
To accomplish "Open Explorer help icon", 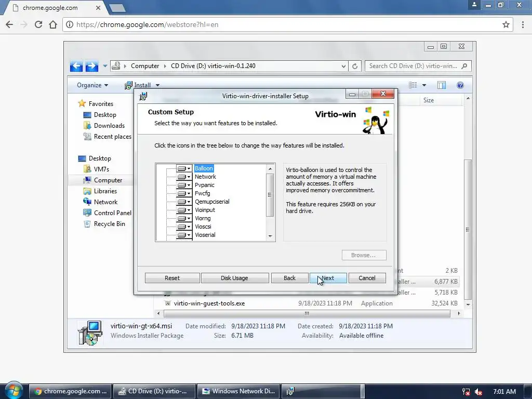I will [x=460, y=85].
